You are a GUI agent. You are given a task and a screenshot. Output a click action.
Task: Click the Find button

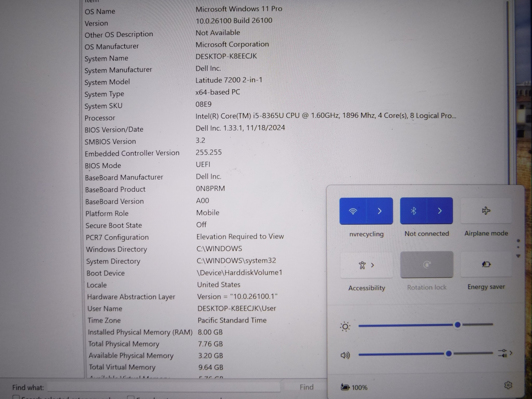coord(306,387)
